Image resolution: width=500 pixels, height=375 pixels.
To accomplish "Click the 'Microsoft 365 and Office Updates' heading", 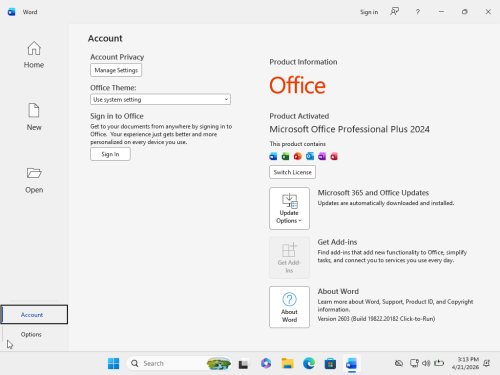I will tap(373, 193).
